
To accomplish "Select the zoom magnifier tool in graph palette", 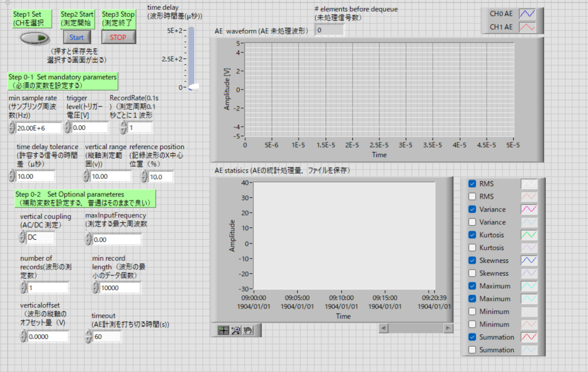I will pos(236,330).
